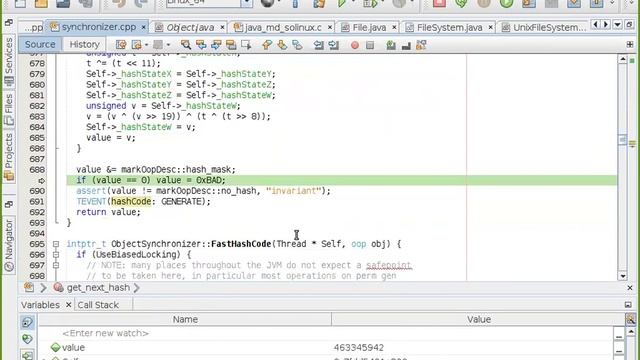Viewport: 640px width, 360px height.
Task: Close the Variables tab
Action: click(x=69, y=305)
